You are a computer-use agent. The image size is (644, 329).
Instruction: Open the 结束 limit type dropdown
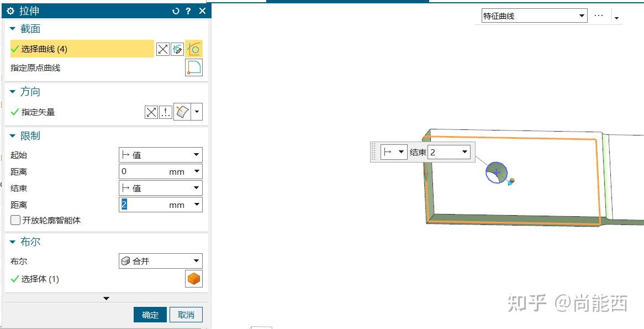click(x=160, y=187)
